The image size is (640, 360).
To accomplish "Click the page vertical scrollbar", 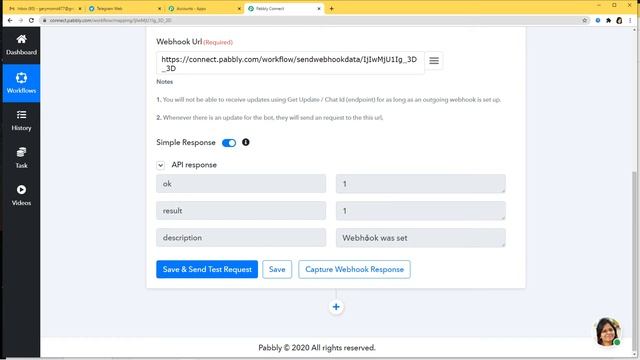I will point(634,261).
